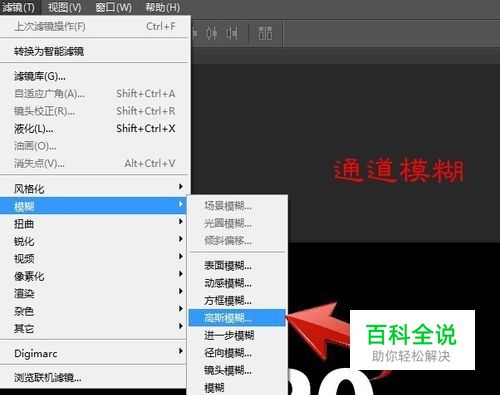Click distribute right edges icon in options bar
Screen dimensions: 500x395
click(x=232, y=33)
